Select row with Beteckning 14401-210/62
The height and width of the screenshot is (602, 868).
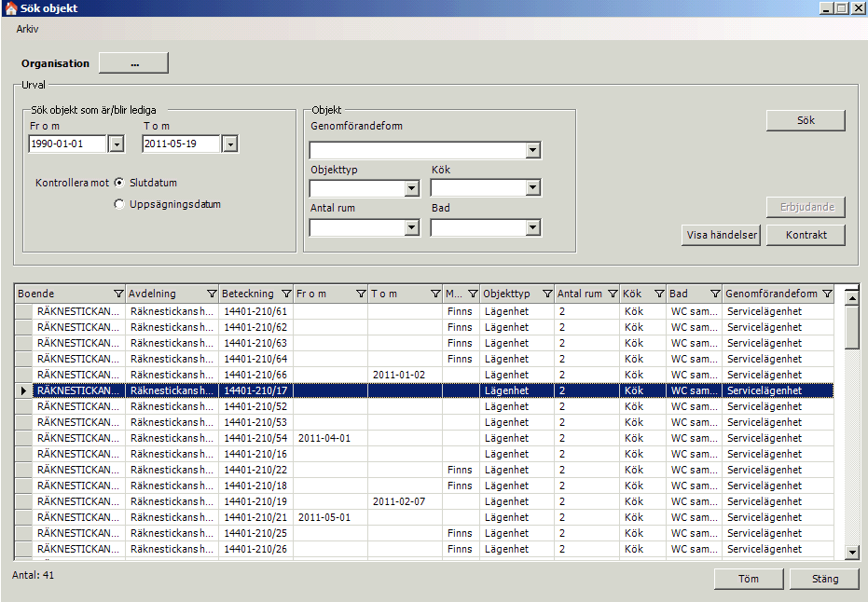424,328
